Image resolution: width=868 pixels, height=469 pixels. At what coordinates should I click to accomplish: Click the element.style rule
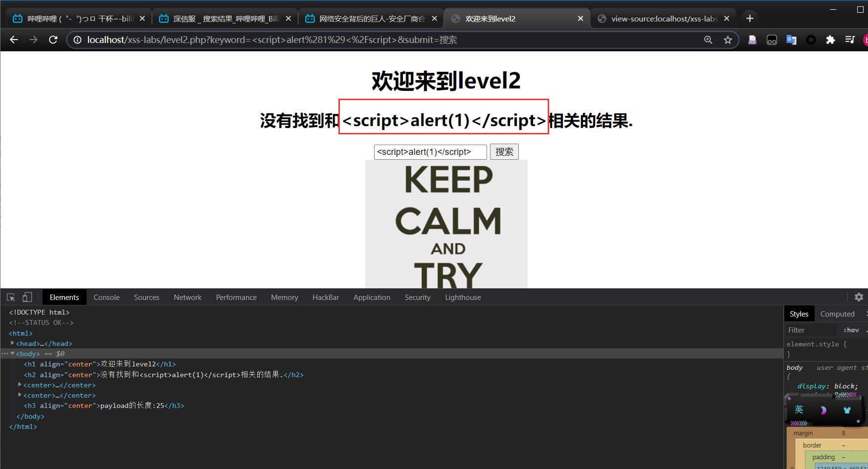coord(816,344)
